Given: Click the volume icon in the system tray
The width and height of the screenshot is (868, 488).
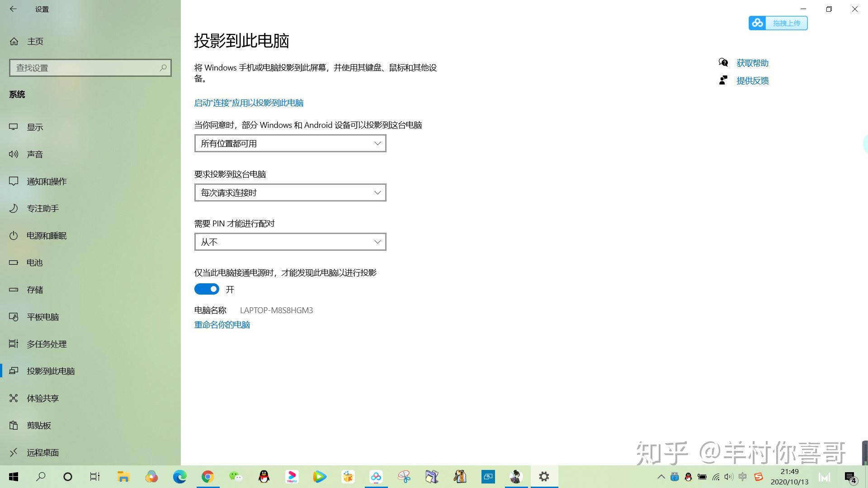Looking at the screenshot, I should click(x=728, y=477).
